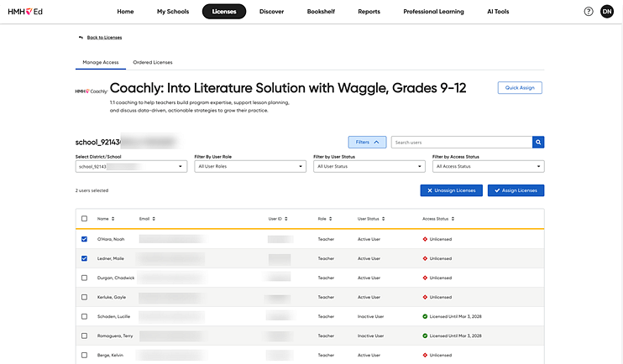Switch to the Manage Access tab
The image size is (623, 364).
coord(101,62)
